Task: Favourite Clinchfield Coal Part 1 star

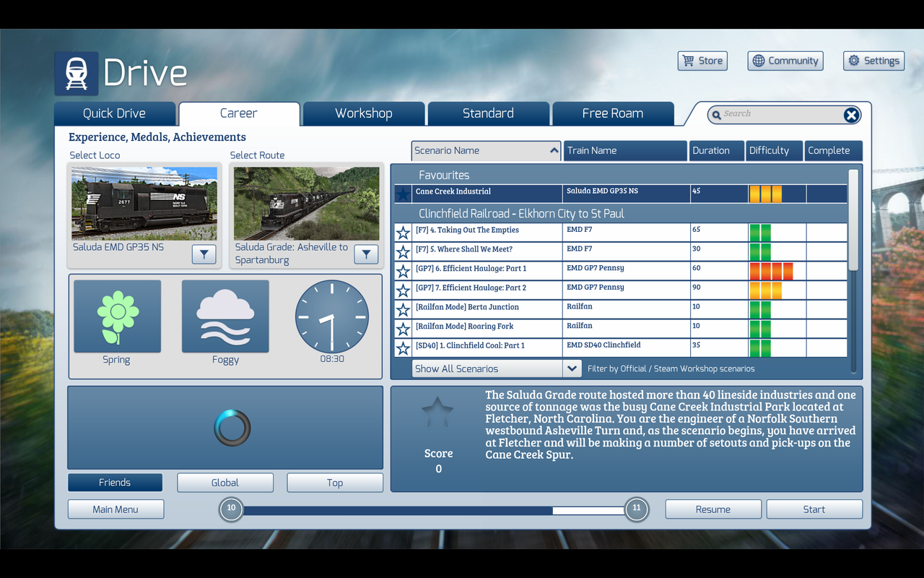Action: point(403,348)
